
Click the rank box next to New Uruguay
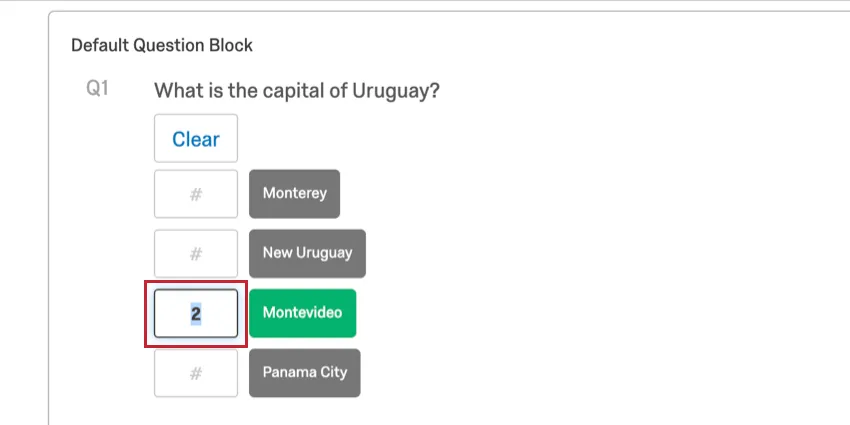(x=195, y=253)
